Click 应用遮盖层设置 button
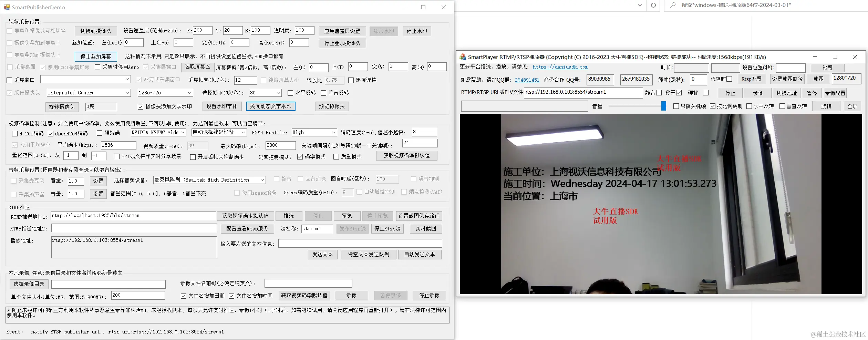Viewport: 868px width, 340px height. 342,31
